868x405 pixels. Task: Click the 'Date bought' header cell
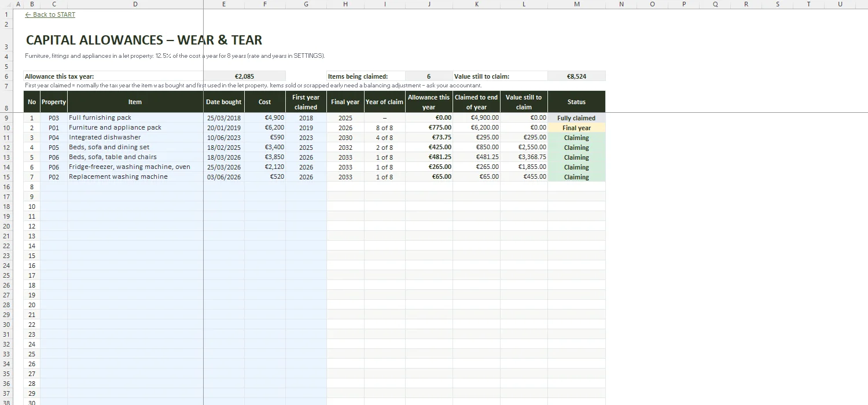pyautogui.click(x=224, y=102)
